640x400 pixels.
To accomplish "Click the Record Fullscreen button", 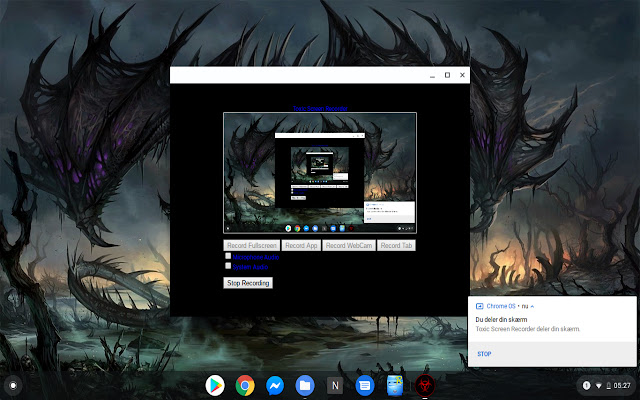I will pyautogui.click(x=251, y=245).
